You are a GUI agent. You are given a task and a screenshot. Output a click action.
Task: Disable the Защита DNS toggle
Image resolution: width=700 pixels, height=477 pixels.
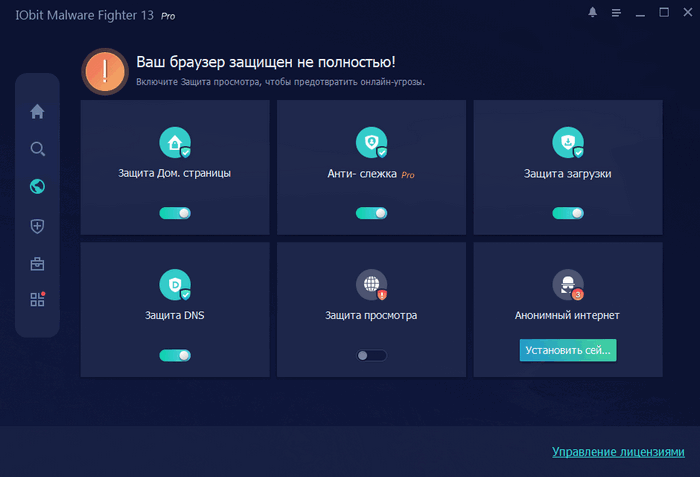coord(175,355)
